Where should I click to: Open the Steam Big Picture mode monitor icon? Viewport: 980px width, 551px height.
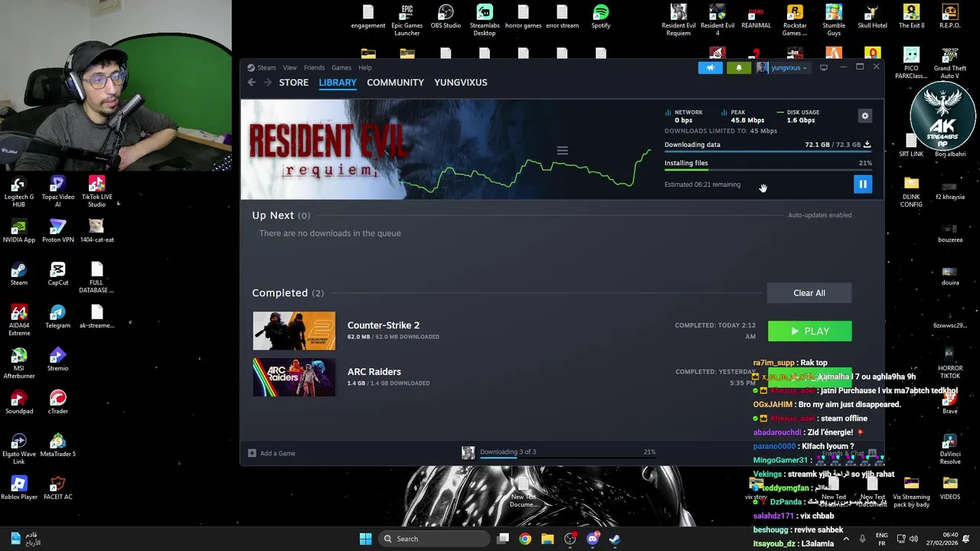pyautogui.click(x=824, y=67)
